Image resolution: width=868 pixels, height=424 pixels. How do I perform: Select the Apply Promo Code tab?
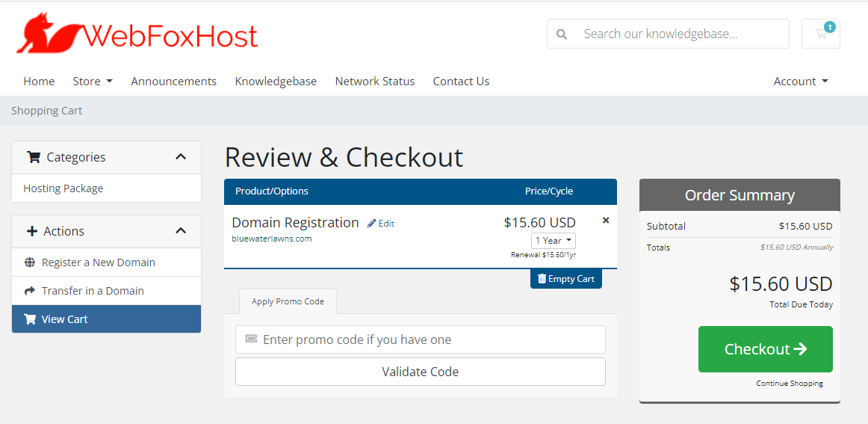(288, 301)
